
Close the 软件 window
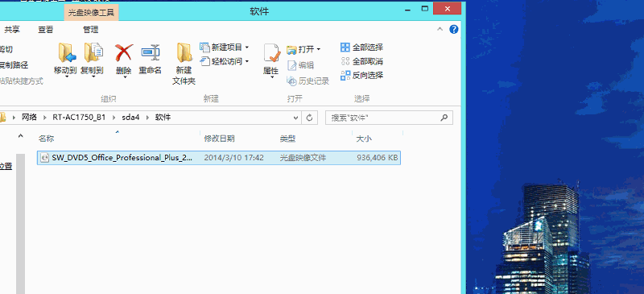pos(447,8)
